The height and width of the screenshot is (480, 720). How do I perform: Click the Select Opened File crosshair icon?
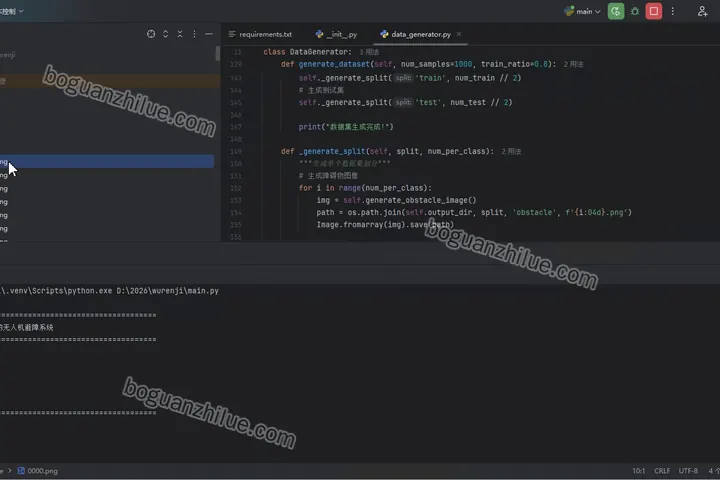(151, 34)
